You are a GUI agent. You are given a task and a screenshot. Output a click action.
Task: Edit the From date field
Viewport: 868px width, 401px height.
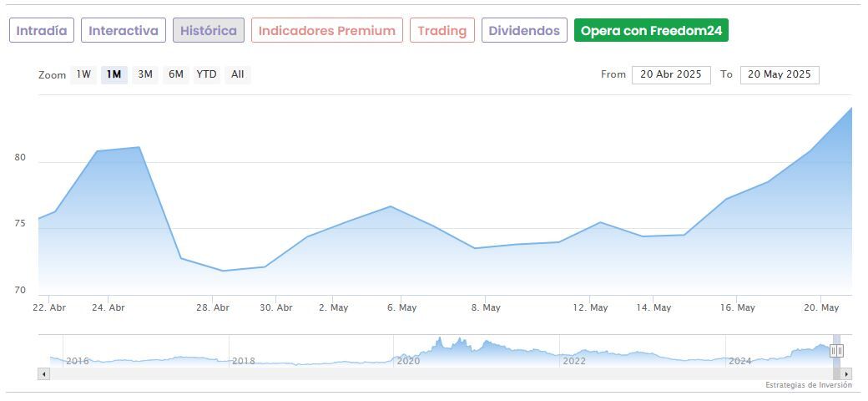tap(671, 74)
